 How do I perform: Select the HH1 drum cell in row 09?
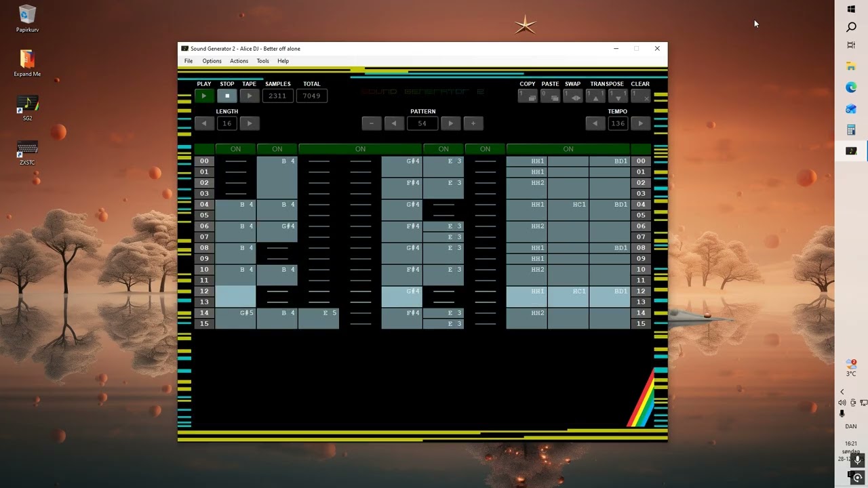pyautogui.click(x=527, y=259)
